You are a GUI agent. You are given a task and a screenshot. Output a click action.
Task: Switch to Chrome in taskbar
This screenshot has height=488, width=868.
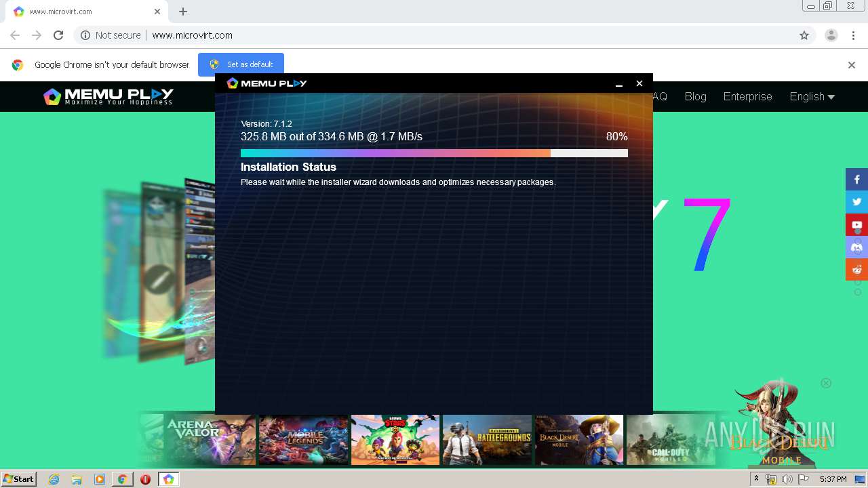click(x=122, y=479)
